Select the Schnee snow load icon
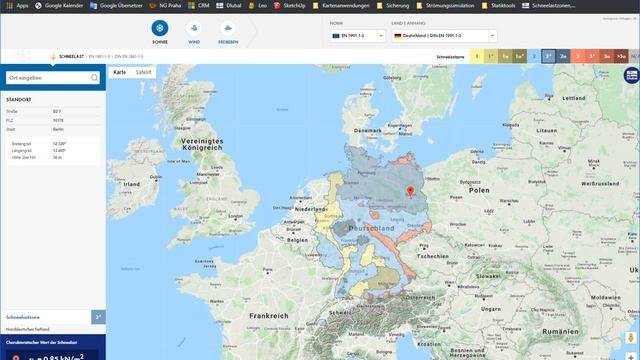Screen dimensions: 640x360 point(160,28)
